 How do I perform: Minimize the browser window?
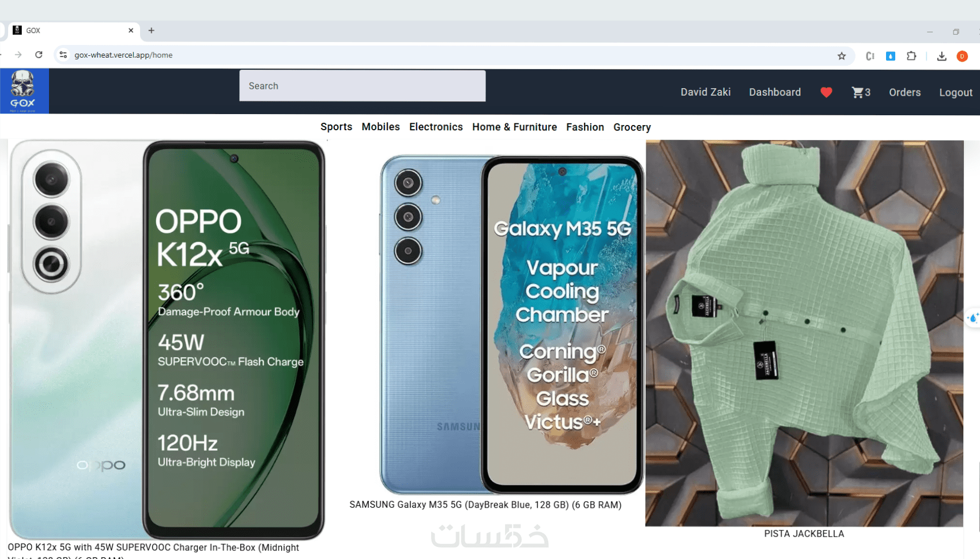click(930, 32)
